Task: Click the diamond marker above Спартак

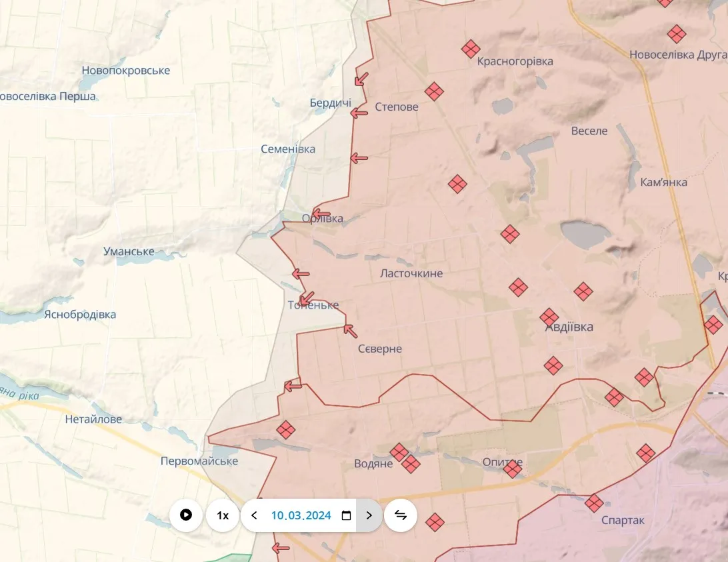Action: (x=594, y=503)
